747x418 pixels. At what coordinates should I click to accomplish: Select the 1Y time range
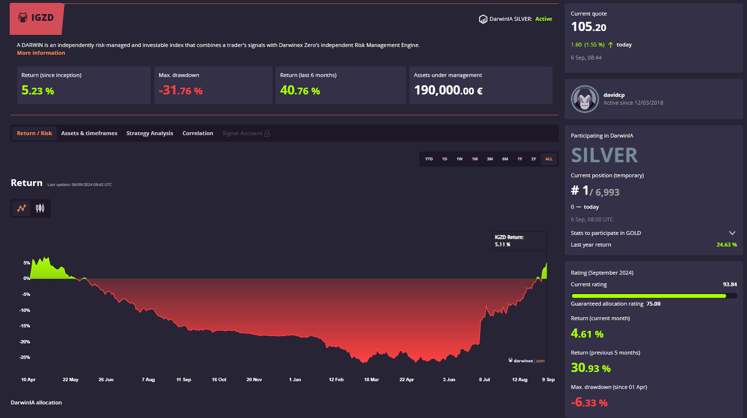pyautogui.click(x=520, y=159)
